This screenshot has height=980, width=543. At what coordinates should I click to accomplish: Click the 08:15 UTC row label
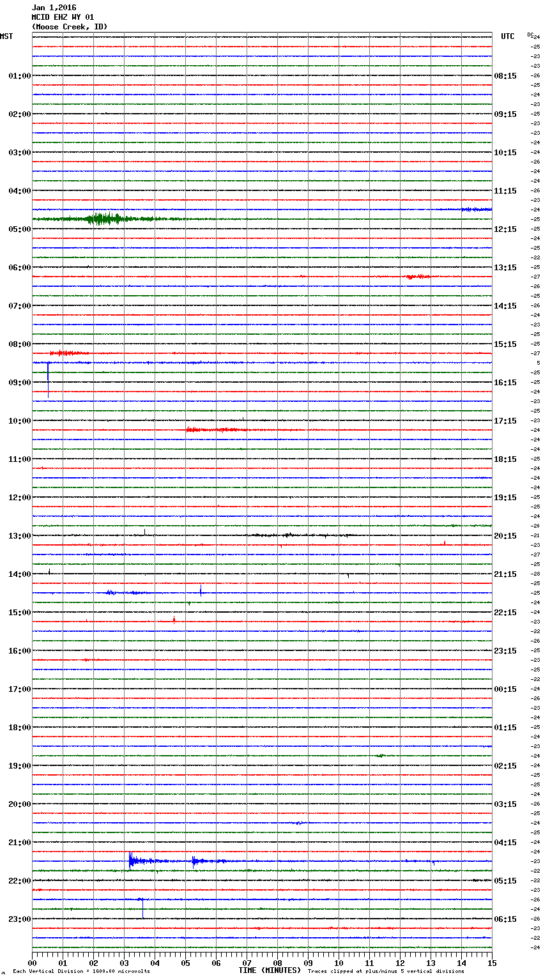[505, 76]
